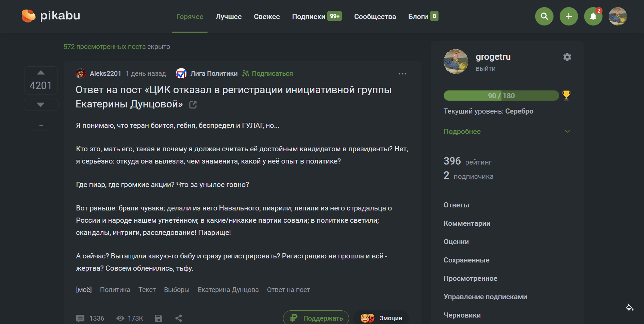
Task: Downvote the post with arrow down
Action: [x=41, y=104]
